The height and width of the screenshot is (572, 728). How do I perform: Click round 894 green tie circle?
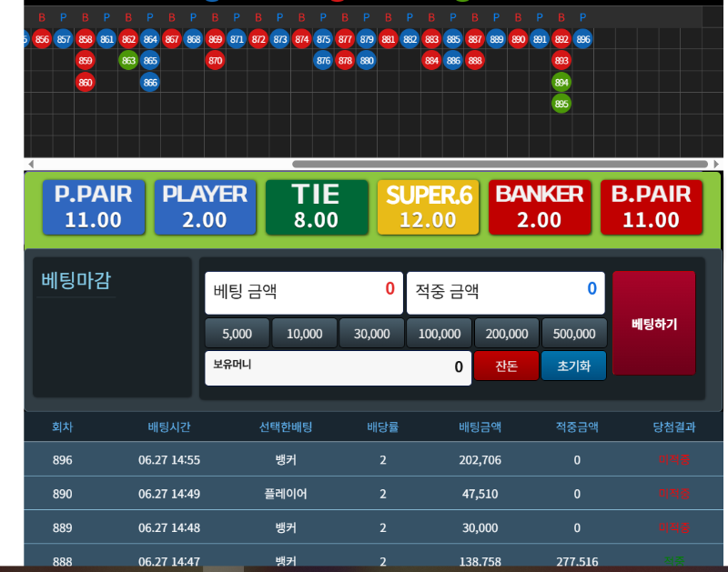(x=561, y=83)
